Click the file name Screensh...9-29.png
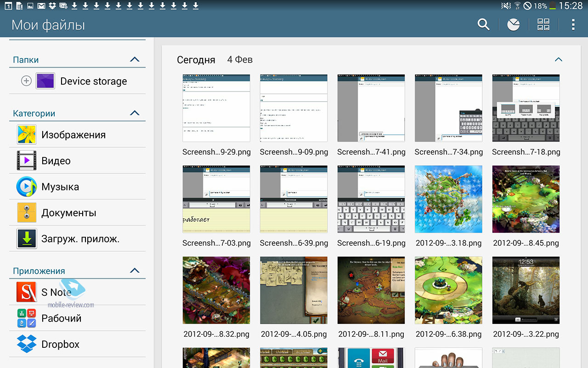The image size is (588, 368). coord(216,152)
